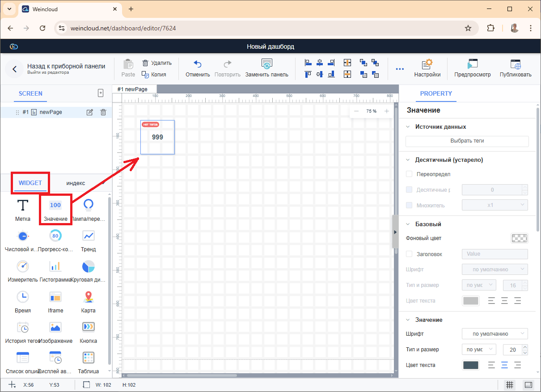Click the Метка text label widget
Image resolution: width=541 pixels, height=392 pixels.
tap(23, 206)
